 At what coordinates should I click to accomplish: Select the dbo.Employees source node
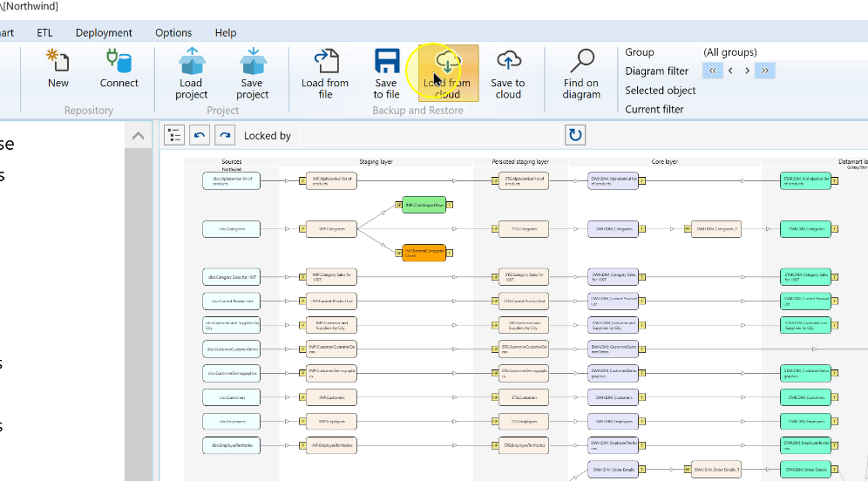pos(232,421)
